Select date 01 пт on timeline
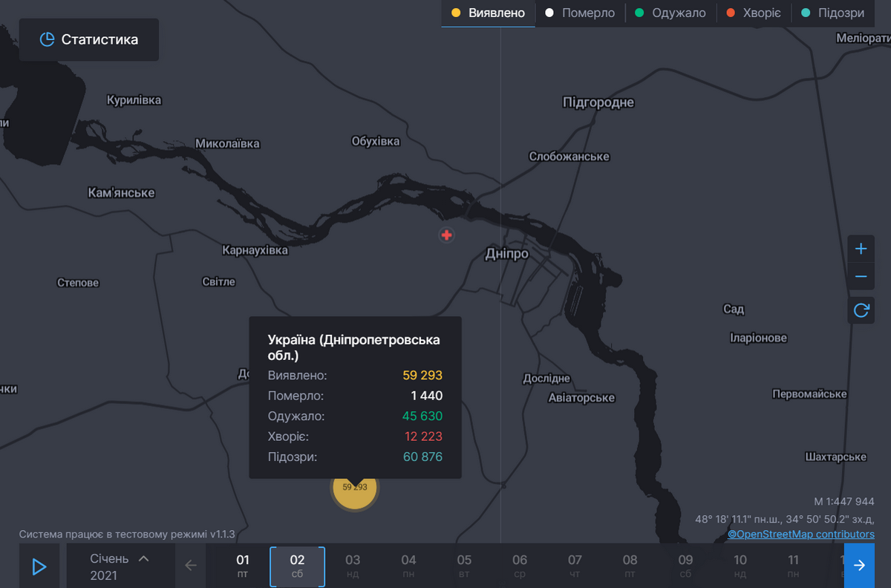891x588 pixels. [243, 566]
